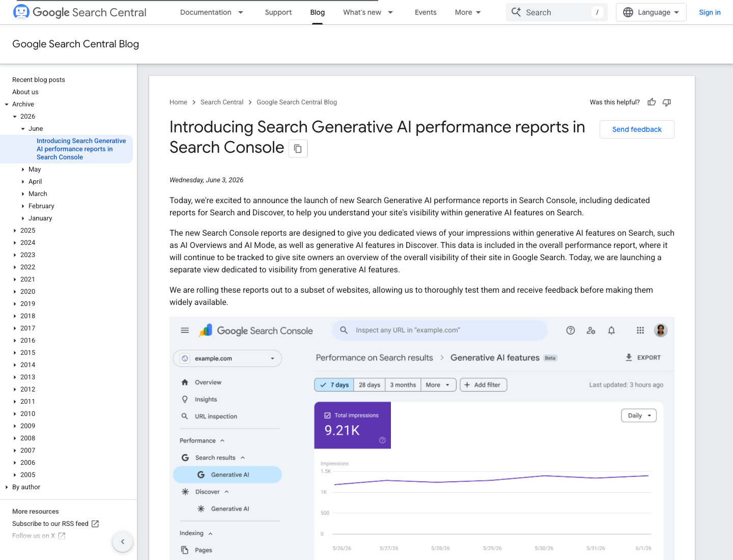
Task: Expand the May archive month
Action: [x=23, y=170]
